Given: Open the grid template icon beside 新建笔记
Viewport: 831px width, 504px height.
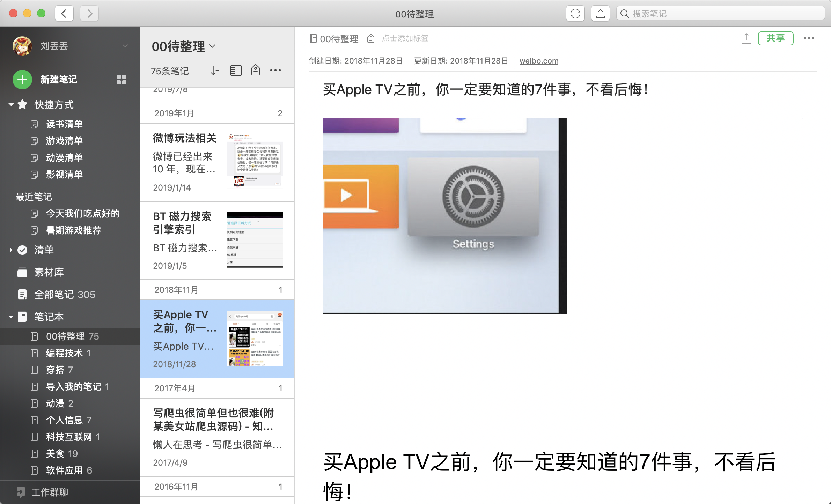Looking at the screenshot, I should tap(121, 80).
